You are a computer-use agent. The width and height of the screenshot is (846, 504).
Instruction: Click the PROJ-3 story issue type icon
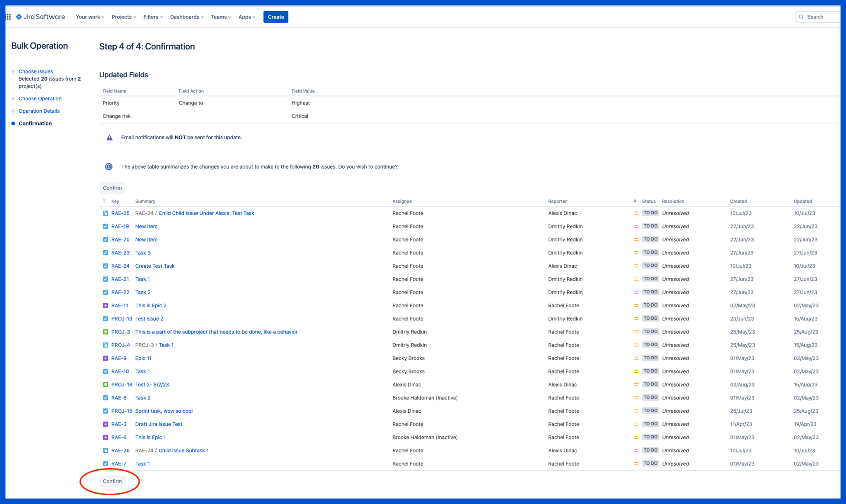pyautogui.click(x=105, y=332)
